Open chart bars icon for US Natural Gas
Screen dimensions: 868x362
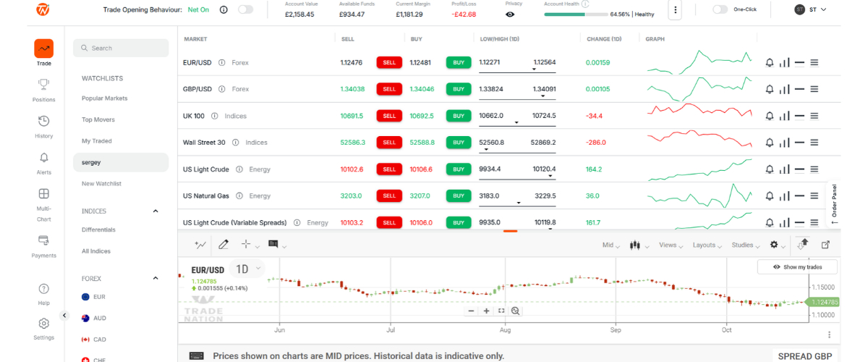[784, 196]
